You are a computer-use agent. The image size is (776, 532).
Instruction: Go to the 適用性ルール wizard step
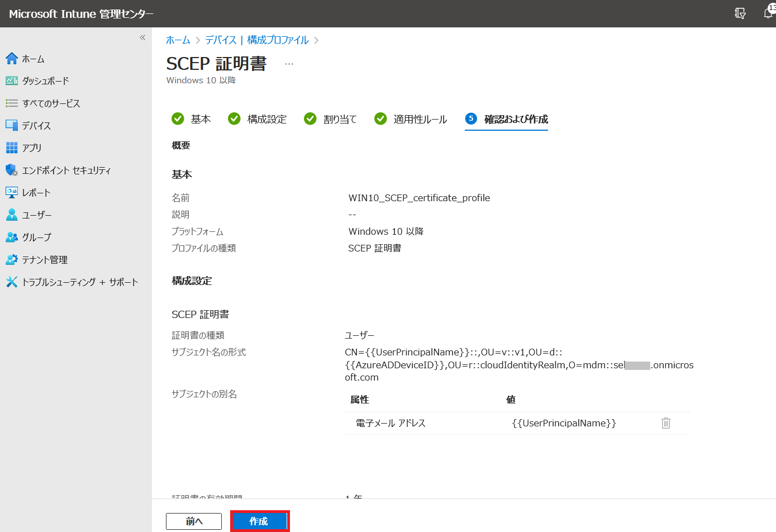click(x=411, y=119)
